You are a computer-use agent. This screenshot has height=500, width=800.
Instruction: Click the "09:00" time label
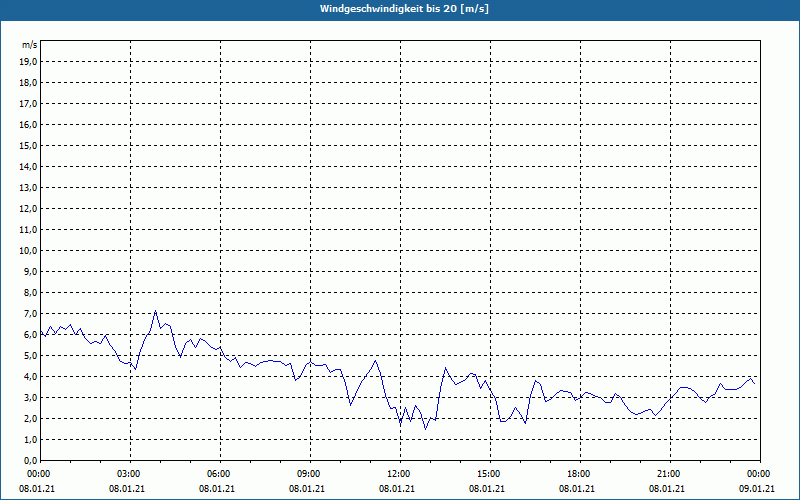[x=310, y=474]
